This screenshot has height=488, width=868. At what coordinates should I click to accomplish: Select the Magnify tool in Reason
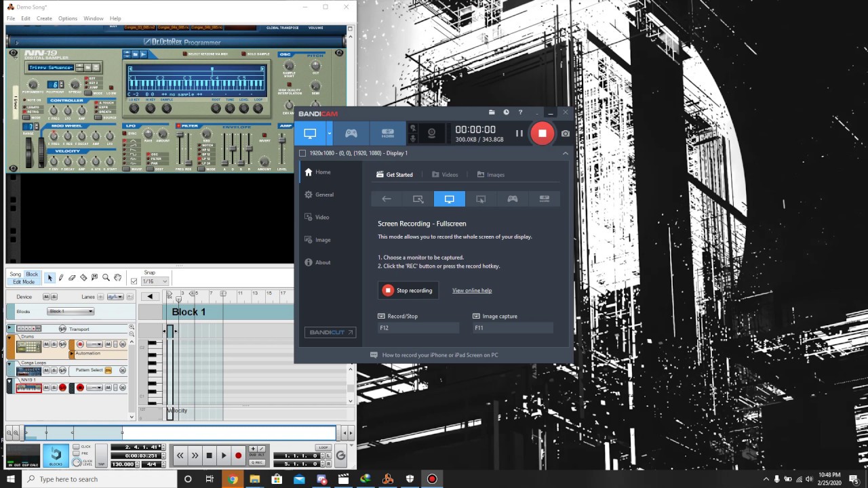pyautogui.click(x=106, y=278)
